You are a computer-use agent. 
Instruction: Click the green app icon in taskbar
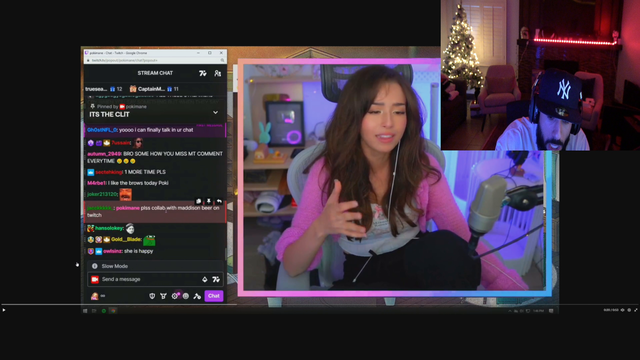(x=104, y=311)
